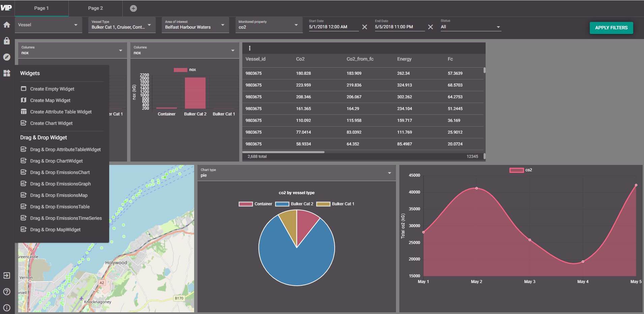
Task: Open the attribute table's three-dot options menu
Action: (250, 48)
